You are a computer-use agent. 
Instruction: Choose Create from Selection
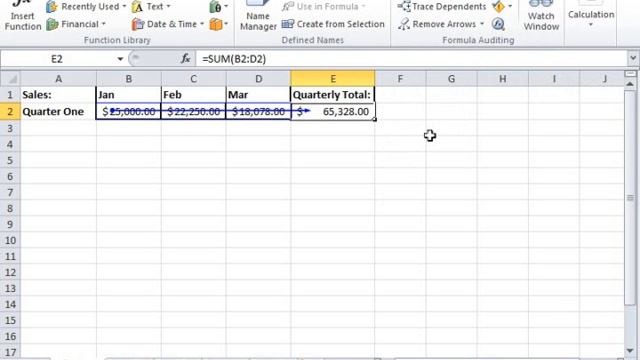pyautogui.click(x=333, y=24)
